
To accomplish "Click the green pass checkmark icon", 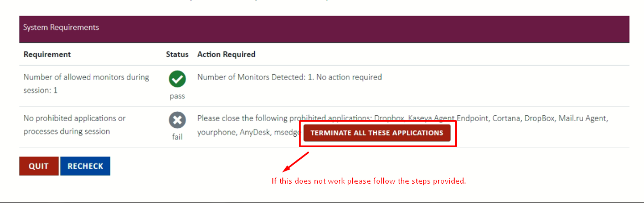I will [x=177, y=79].
